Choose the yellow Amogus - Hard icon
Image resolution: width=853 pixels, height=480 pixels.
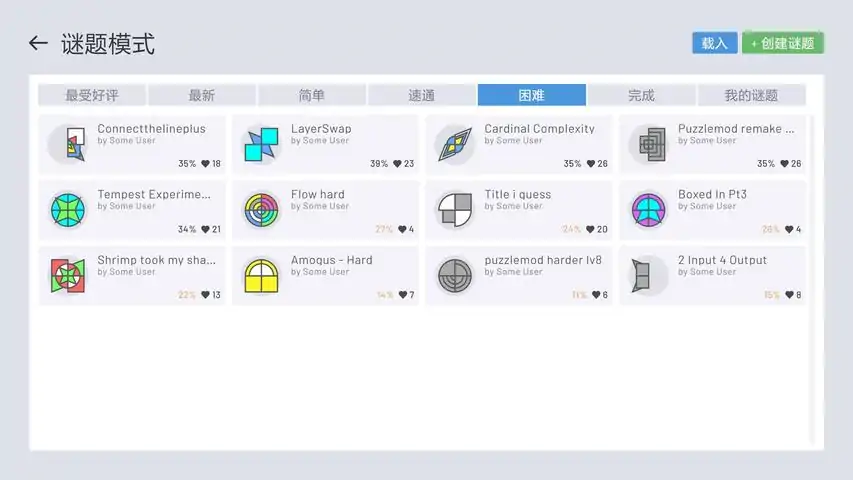pos(261,276)
